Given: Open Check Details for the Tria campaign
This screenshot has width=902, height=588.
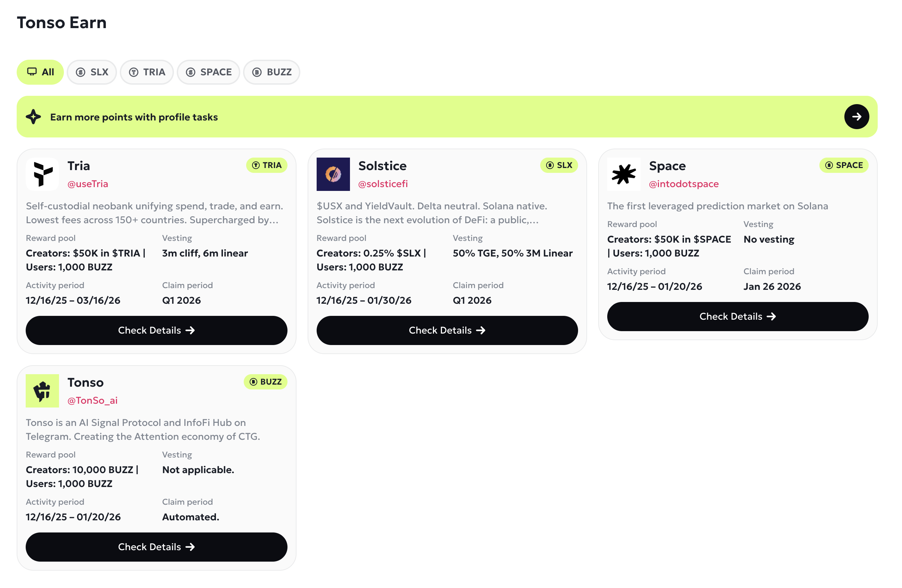Looking at the screenshot, I should tap(156, 330).
